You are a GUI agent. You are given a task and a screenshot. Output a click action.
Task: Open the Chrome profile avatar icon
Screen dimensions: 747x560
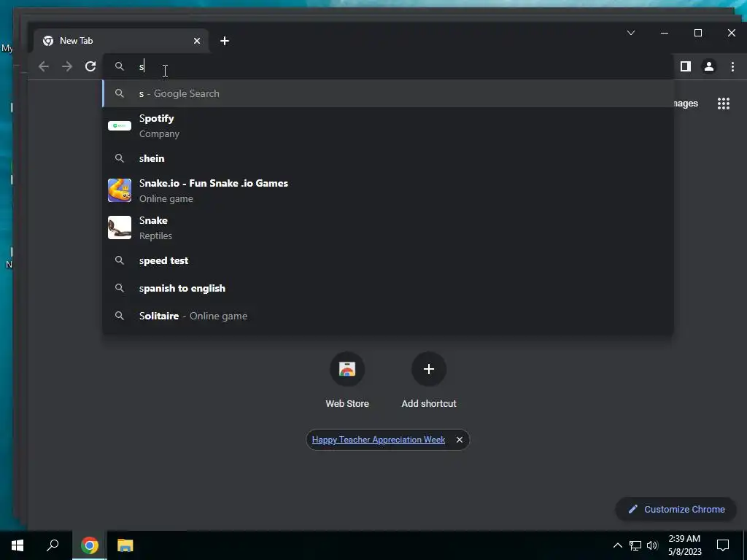click(709, 66)
